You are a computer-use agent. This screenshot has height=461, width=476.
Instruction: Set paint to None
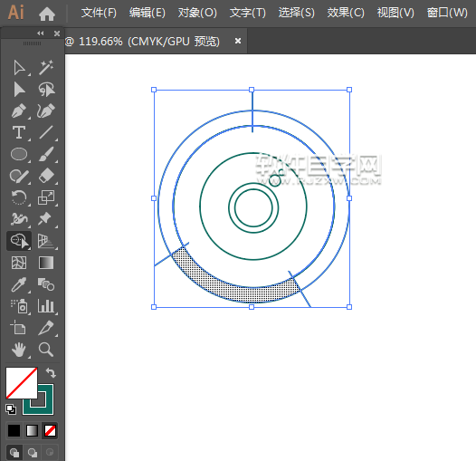click(x=50, y=430)
